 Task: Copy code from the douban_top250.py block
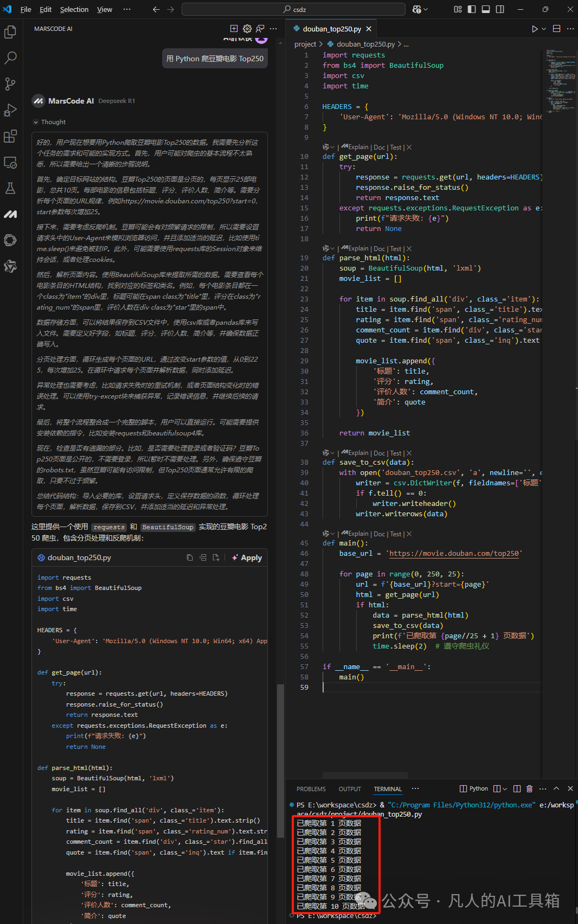(x=190, y=557)
